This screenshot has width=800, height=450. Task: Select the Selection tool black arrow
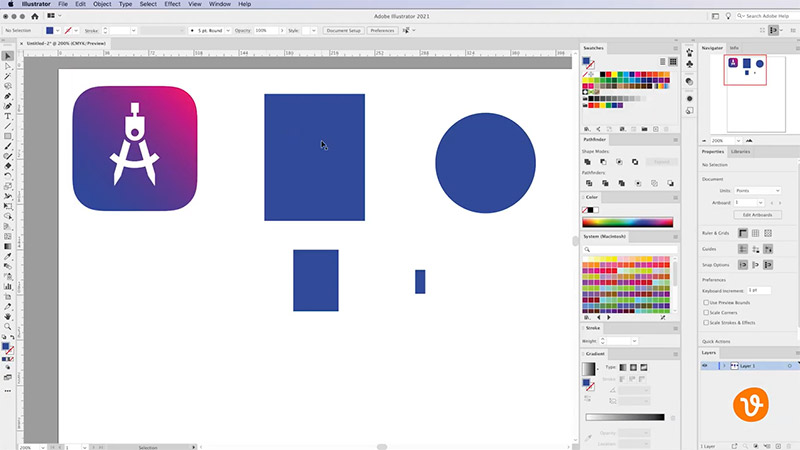(x=8, y=56)
